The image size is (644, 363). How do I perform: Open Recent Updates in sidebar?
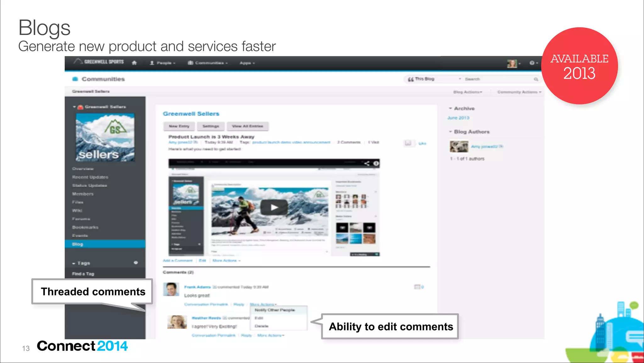click(90, 177)
